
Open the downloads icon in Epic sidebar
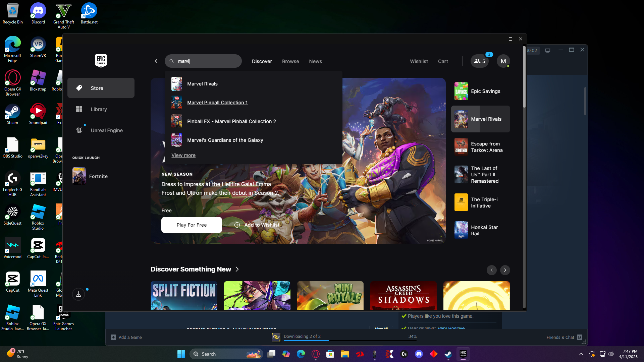click(x=78, y=294)
